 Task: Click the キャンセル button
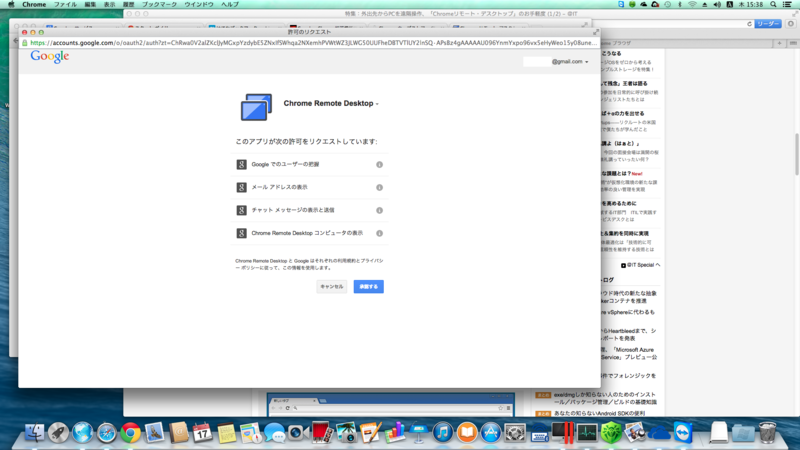click(x=332, y=287)
